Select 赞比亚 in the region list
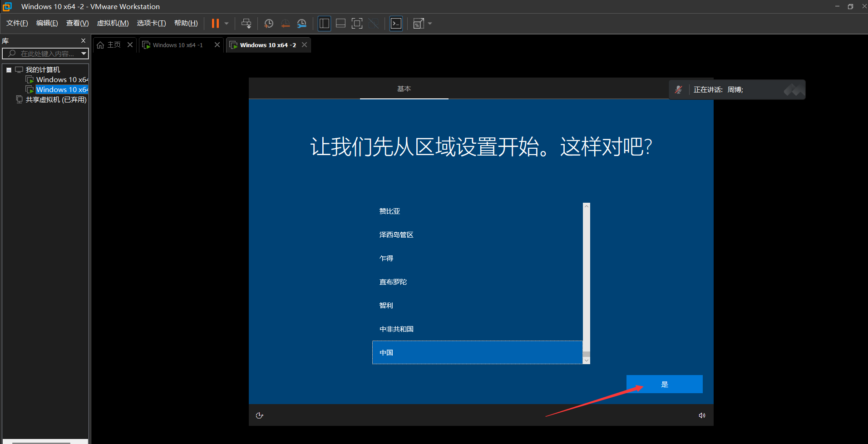 click(477, 211)
